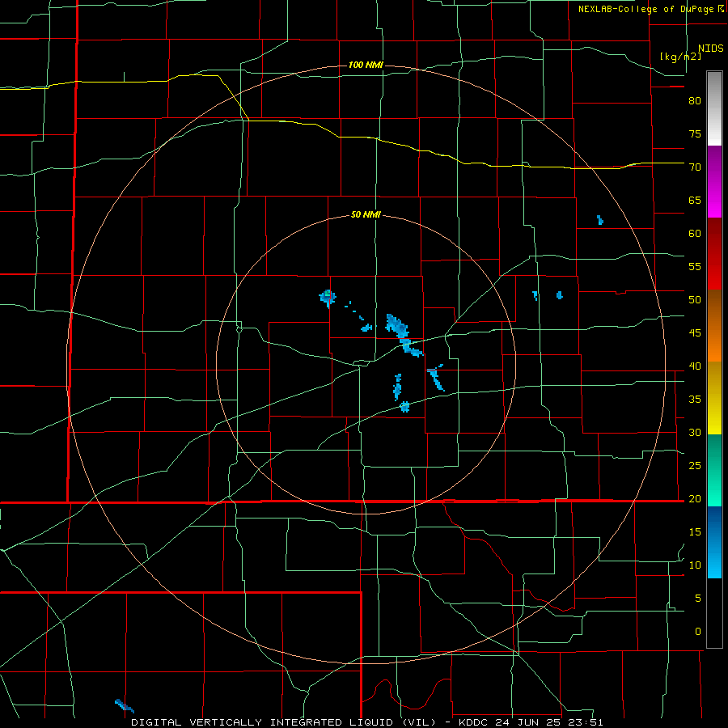Pick the yellow segment of the VIL color bar
This screenshot has height=728, width=728.
click(714, 398)
